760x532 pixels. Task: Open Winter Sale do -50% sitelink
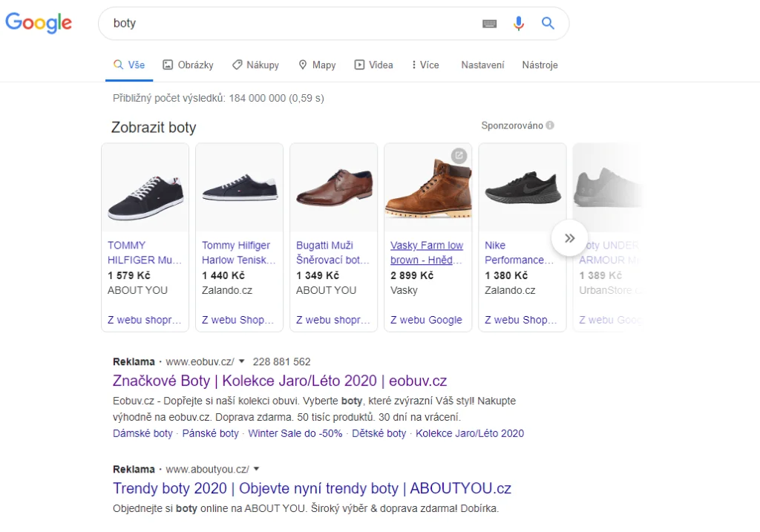(295, 433)
